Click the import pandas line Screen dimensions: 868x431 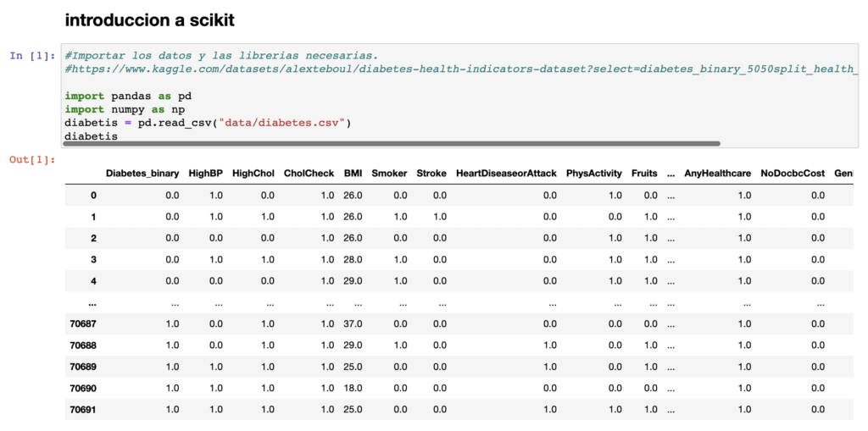128,96
